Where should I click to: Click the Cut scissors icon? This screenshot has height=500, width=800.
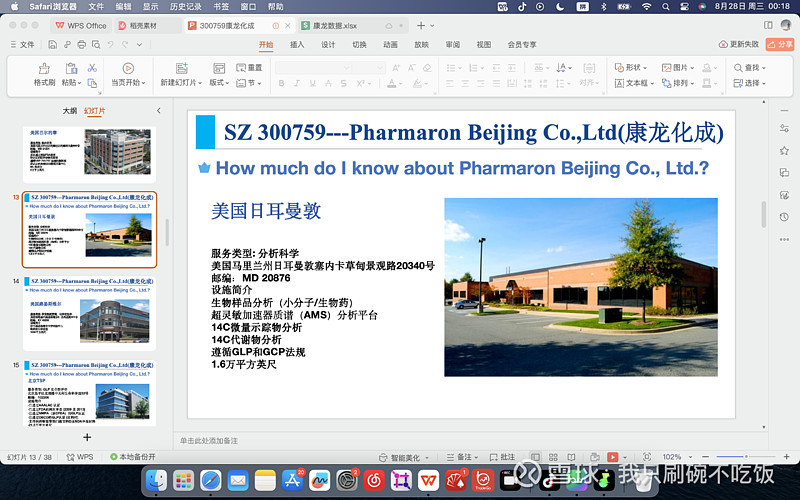pyautogui.click(x=92, y=68)
